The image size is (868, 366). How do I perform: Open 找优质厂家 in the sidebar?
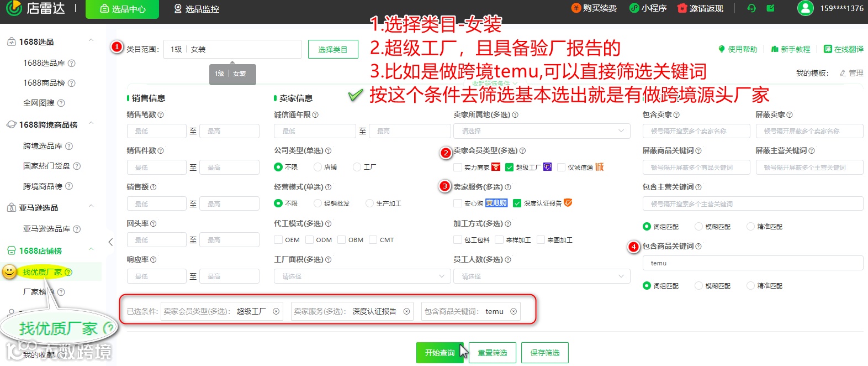(42, 272)
